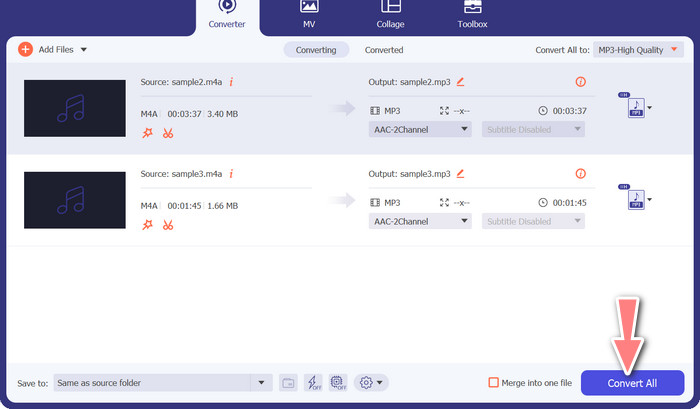Expand the Save to folder dropdown arrow
This screenshot has width=700, height=409.
262,383
